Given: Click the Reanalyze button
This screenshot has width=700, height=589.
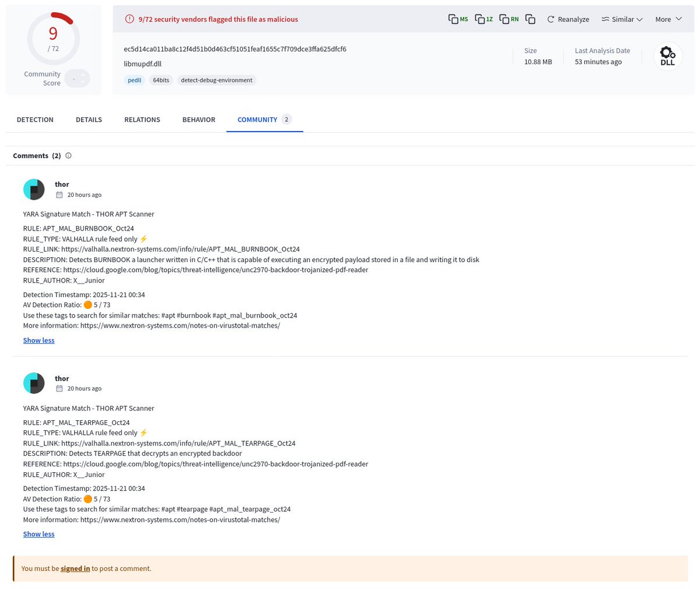Looking at the screenshot, I should (568, 19).
